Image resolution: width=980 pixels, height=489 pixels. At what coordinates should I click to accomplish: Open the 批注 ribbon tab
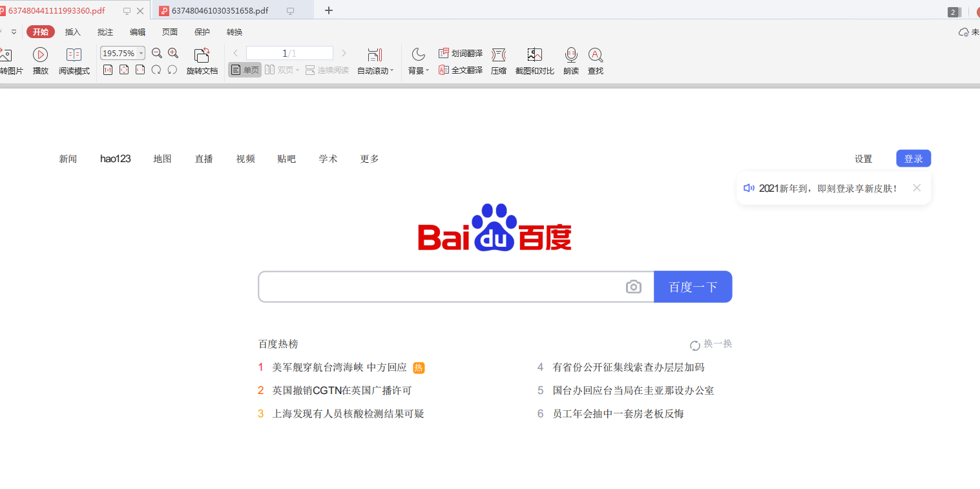(105, 32)
